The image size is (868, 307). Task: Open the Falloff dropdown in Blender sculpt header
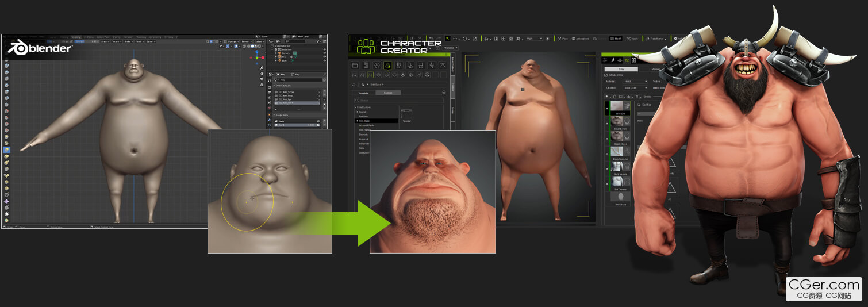click(x=140, y=41)
